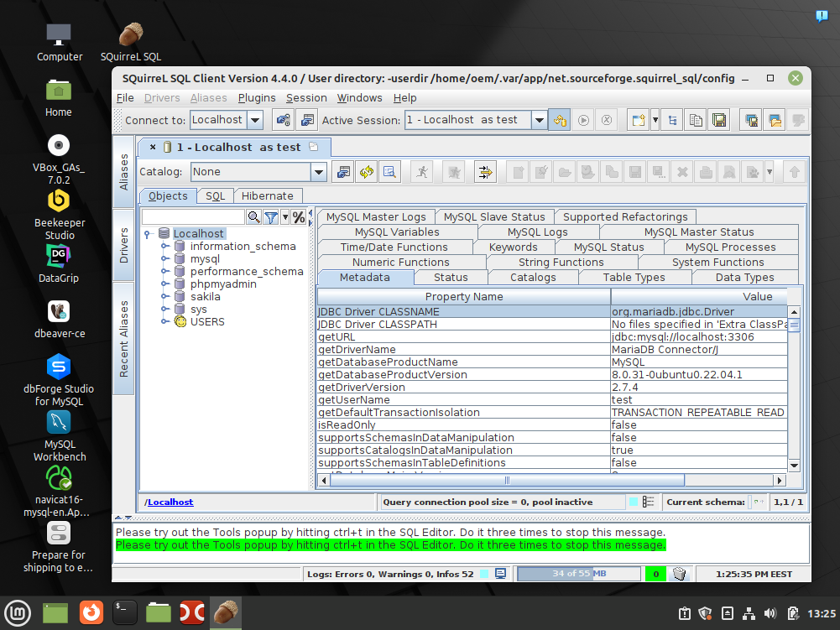Click the running man execute icon
The width and height of the screenshot is (840, 630).
click(x=422, y=172)
